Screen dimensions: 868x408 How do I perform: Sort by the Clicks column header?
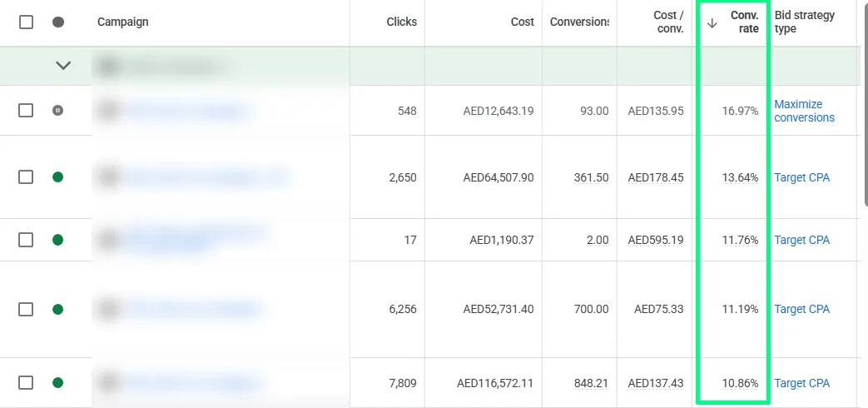pos(402,22)
